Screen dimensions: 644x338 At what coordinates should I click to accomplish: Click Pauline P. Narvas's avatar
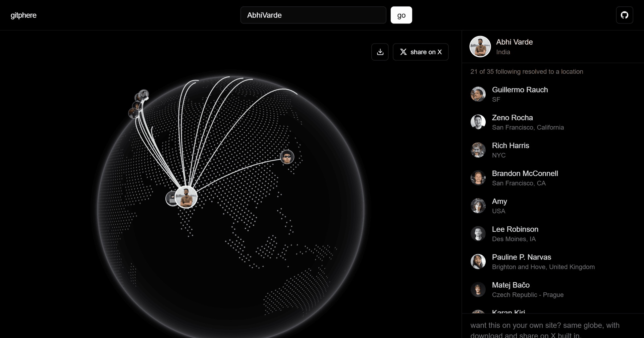click(x=478, y=261)
